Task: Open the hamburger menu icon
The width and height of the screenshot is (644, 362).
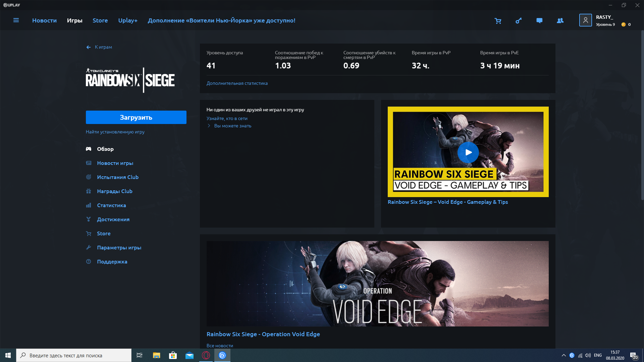Action: [x=16, y=20]
